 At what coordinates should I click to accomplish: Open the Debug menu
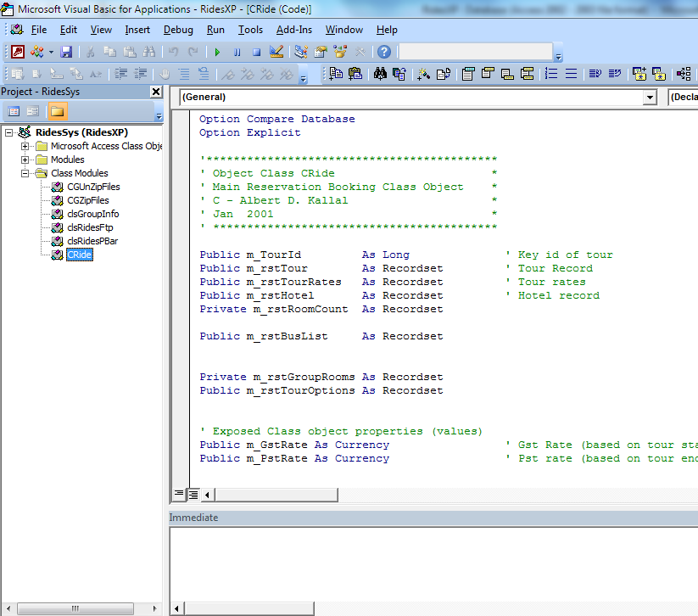[x=178, y=30]
